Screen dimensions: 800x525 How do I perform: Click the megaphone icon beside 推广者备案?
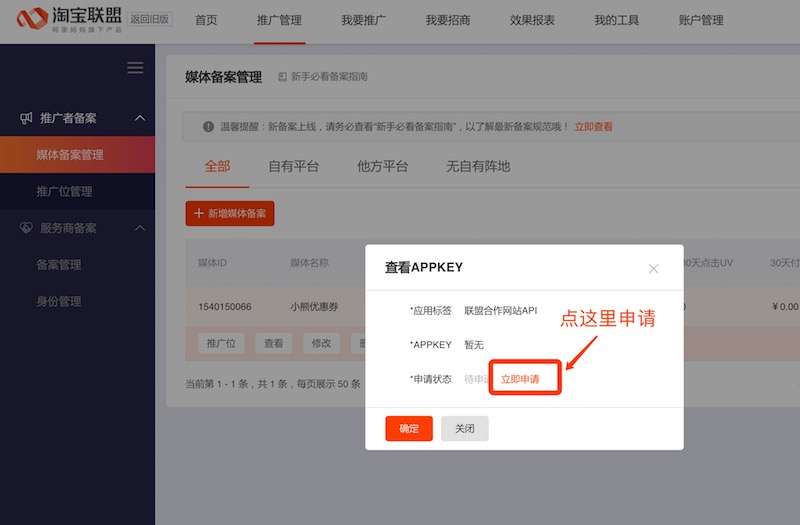point(26,118)
